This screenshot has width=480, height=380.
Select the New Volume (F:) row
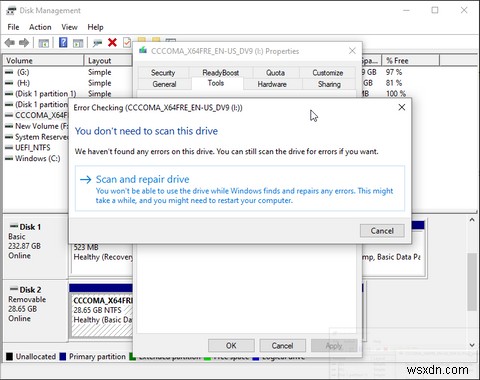[x=36, y=126]
